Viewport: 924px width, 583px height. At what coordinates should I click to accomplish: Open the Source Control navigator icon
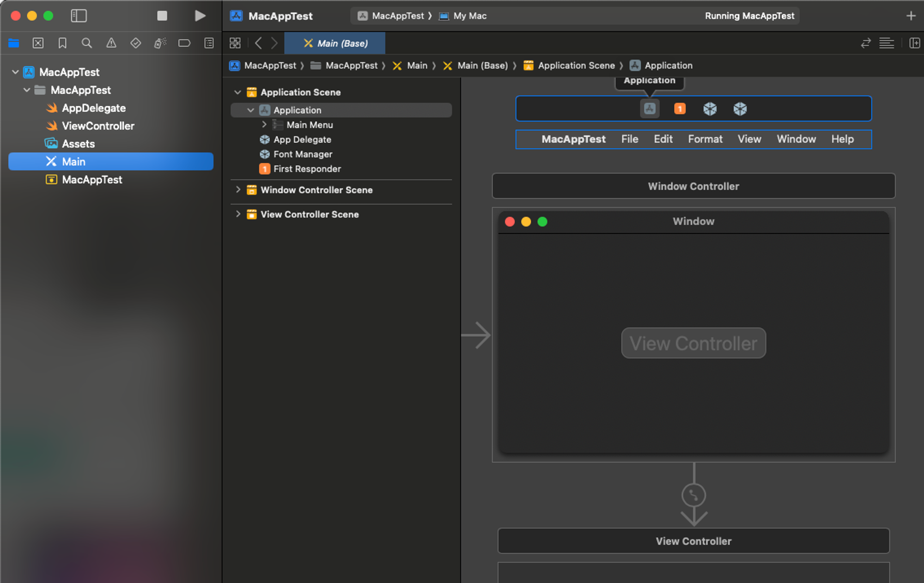point(38,43)
